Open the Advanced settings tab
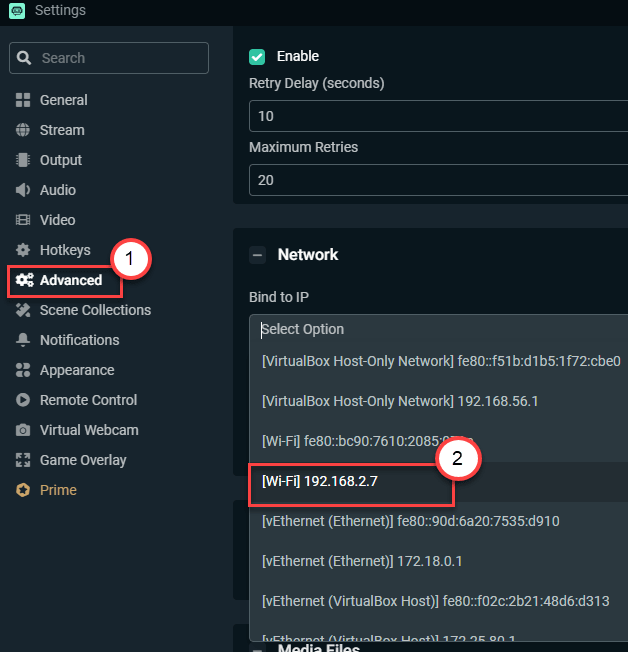The width and height of the screenshot is (628, 652). pyautogui.click(x=70, y=280)
